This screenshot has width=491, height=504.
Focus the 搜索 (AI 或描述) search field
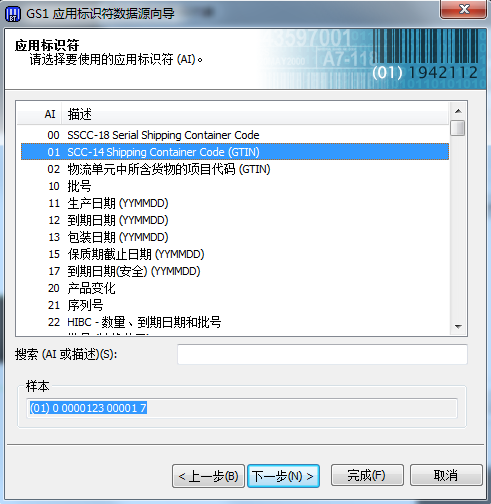[x=322, y=354]
